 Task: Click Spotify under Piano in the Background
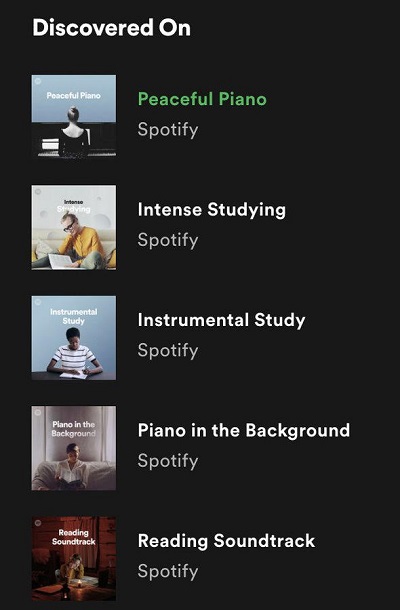(x=168, y=461)
